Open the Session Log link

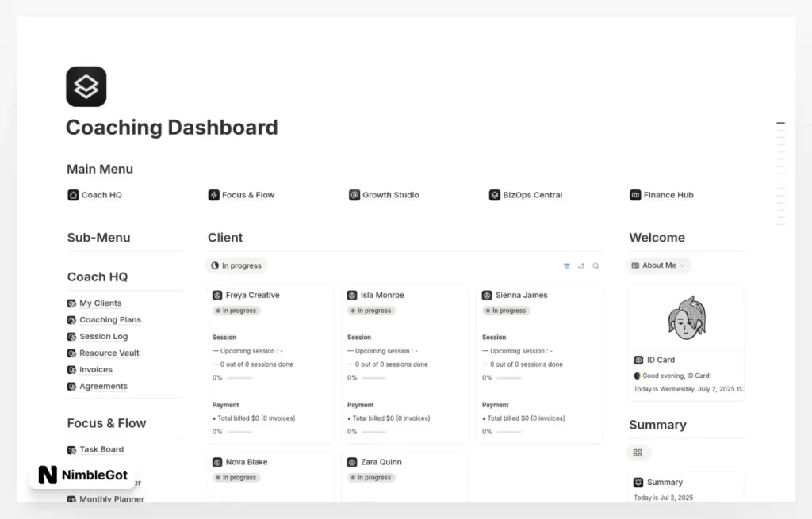103,337
